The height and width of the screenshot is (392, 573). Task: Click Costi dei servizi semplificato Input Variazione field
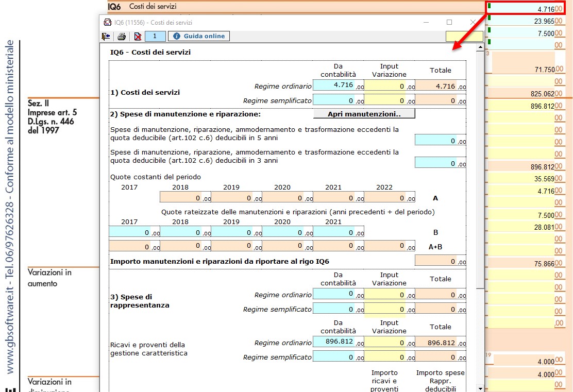[x=390, y=100]
